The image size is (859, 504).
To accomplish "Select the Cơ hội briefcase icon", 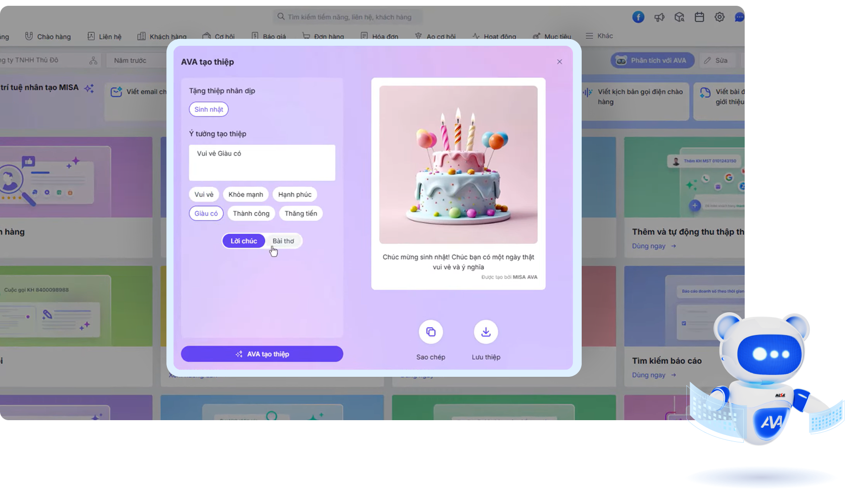I will click(206, 36).
